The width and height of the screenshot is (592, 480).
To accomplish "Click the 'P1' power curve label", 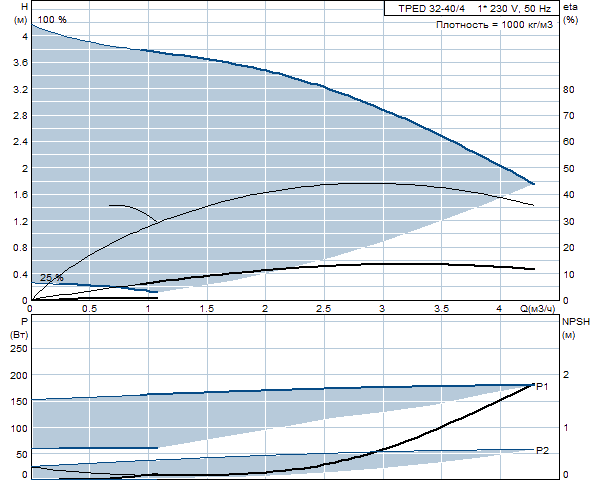I will tap(542, 386).
